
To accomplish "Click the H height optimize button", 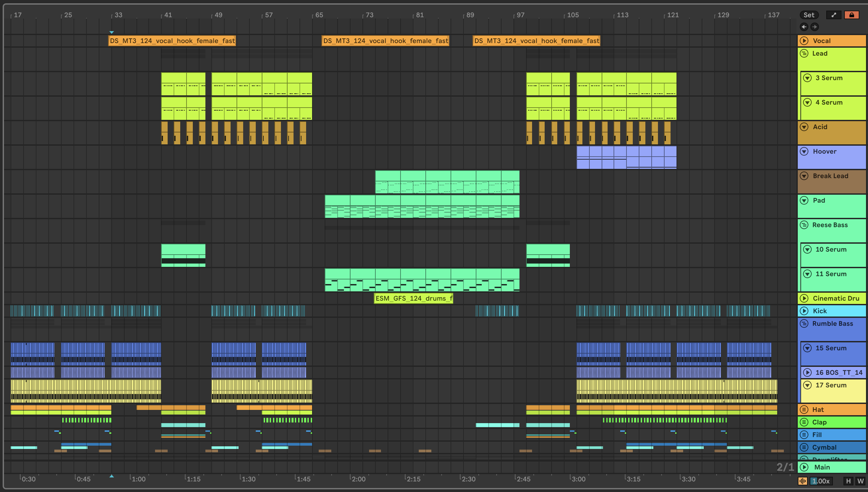I will pos(848,481).
